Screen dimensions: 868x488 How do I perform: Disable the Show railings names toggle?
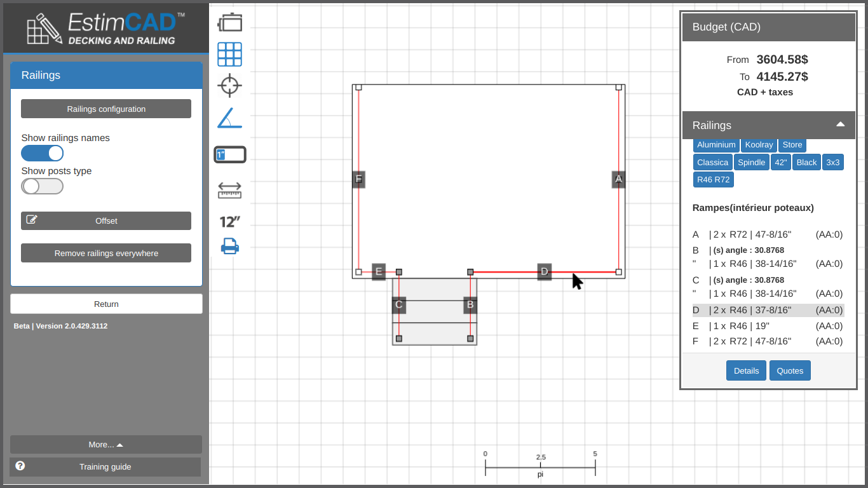click(43, 153)
